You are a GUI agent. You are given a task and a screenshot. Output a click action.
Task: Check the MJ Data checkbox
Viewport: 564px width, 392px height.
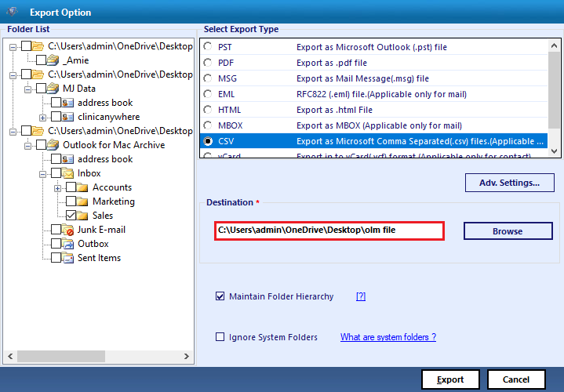click(x=41, y=89)
